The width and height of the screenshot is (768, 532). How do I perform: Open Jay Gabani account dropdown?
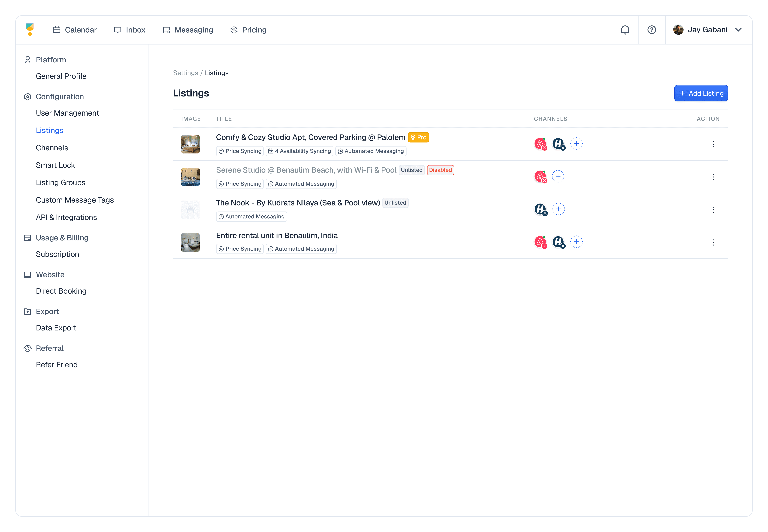(708, 30)
